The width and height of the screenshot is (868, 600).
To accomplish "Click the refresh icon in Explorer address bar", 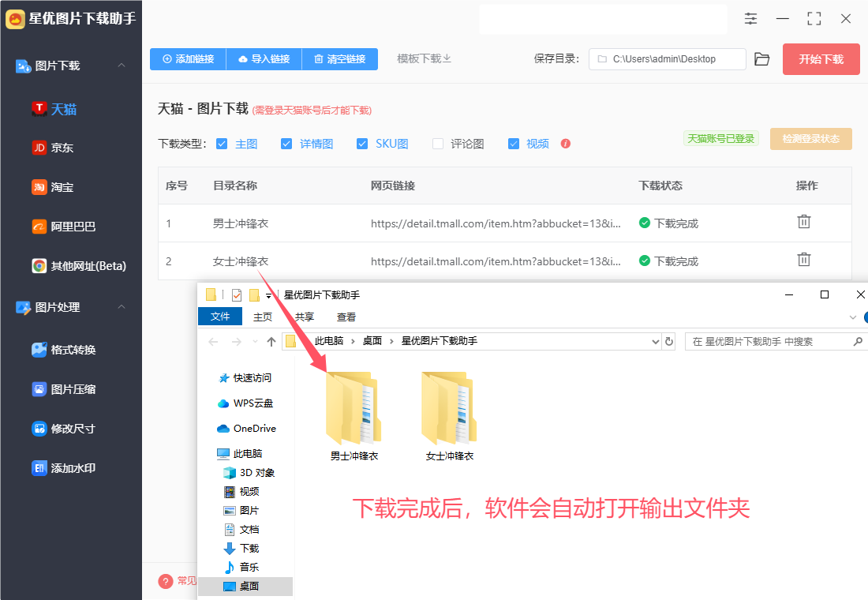I will tap(669, 341).
